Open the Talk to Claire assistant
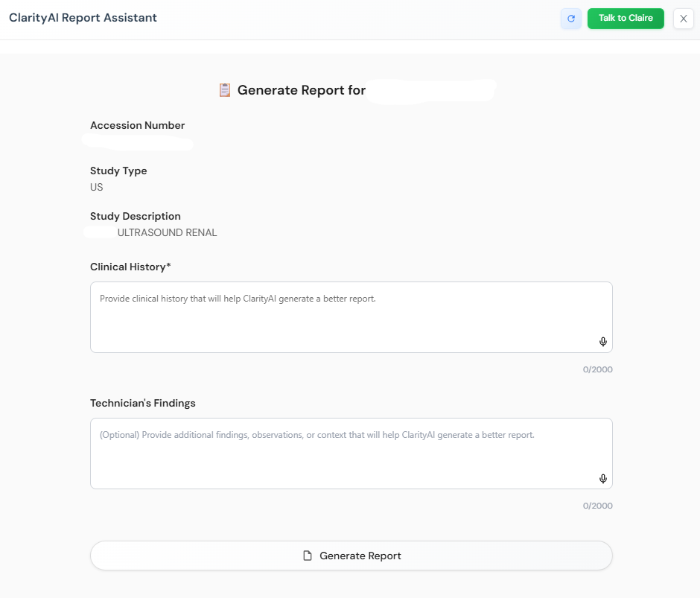Viewport: 700px width, 598px height. click(626, 19)
